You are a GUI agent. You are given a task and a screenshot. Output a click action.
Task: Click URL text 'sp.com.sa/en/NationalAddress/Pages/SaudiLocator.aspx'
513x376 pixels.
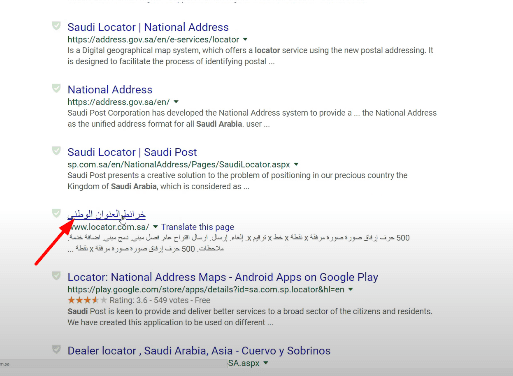(x=179, y=164)
